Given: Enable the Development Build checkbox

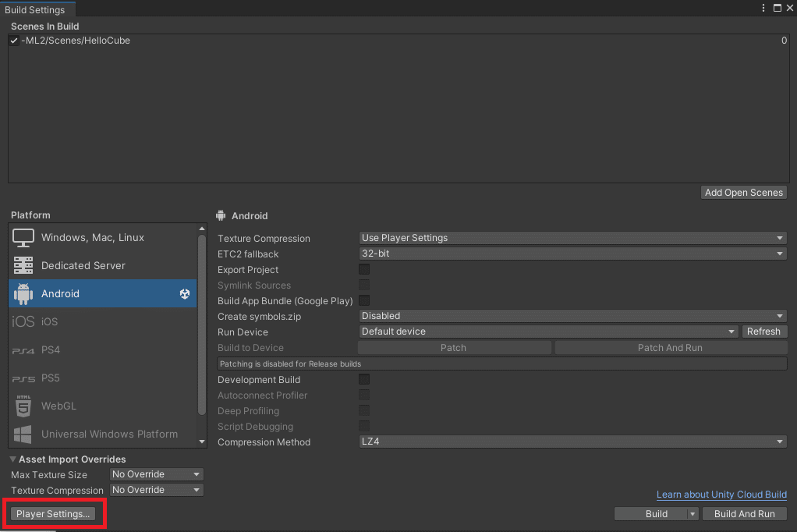Looking at the screenshot, I should [x=364, y=379].
